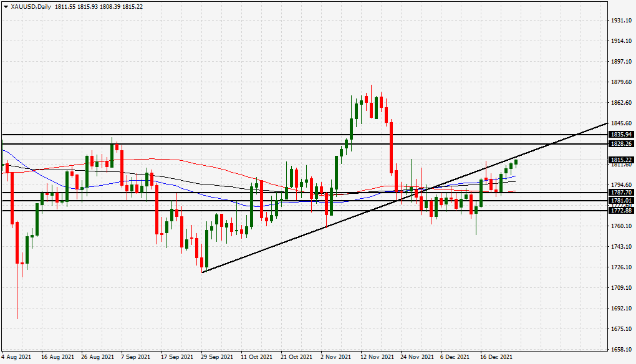
Task: Click the 24 Nov 2021 date label
Action: tap(417, 357)
